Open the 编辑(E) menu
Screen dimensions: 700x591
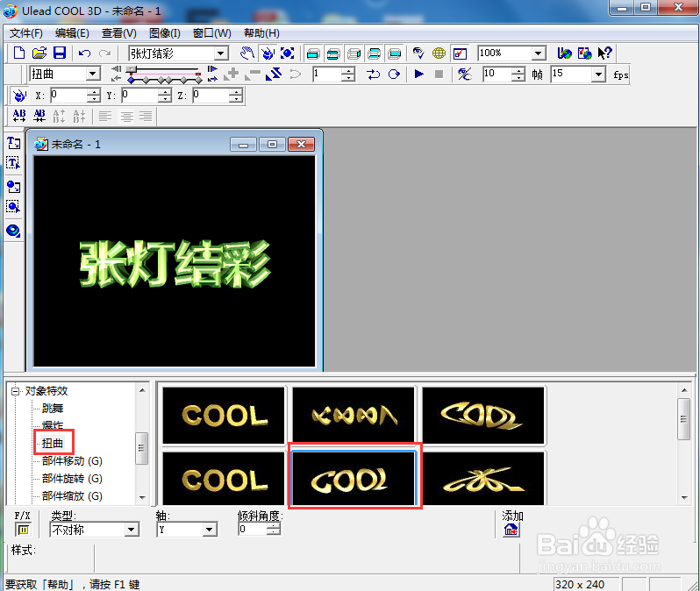(x=72, y=33)
